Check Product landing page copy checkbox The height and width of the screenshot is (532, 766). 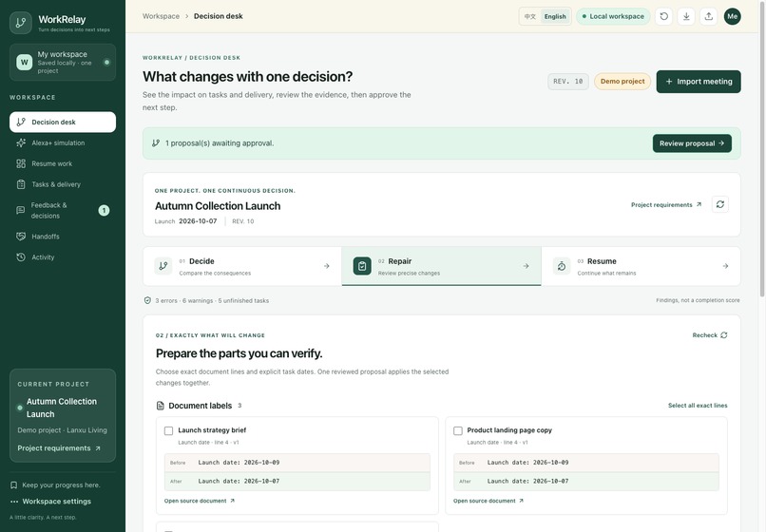pos(458,431)
